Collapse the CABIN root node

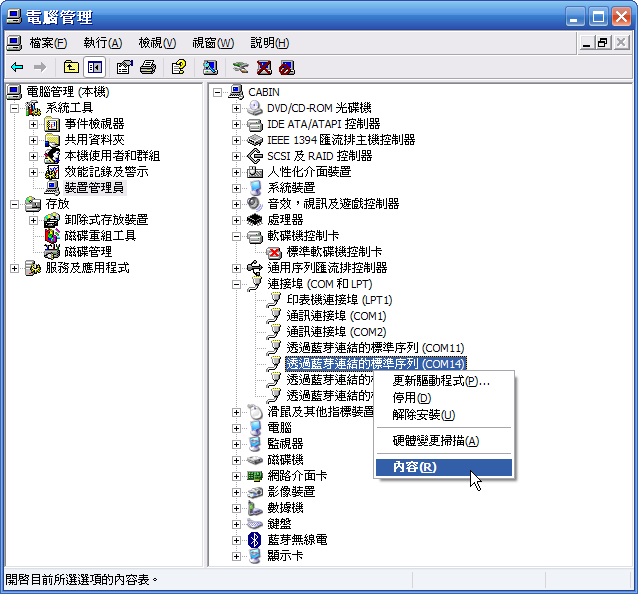(x=217, y=92)
